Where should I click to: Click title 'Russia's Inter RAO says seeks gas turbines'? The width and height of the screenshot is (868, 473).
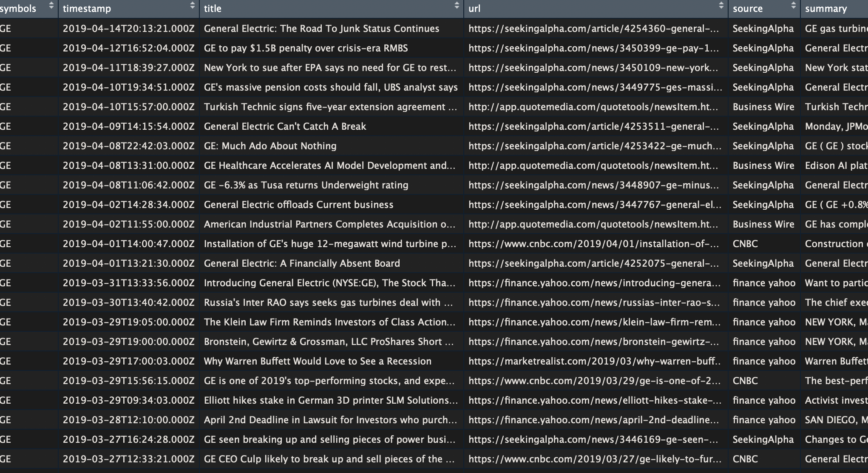(328, 302)
